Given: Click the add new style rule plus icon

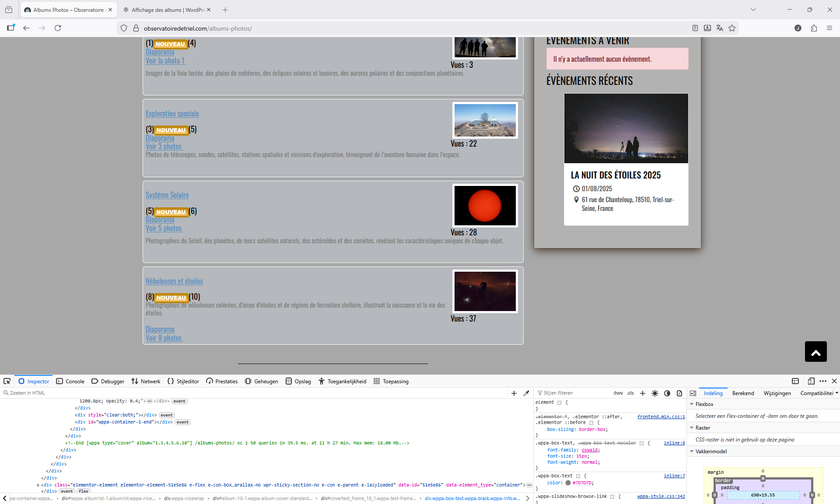Looking at the screenshot, I should coord(642,393).
